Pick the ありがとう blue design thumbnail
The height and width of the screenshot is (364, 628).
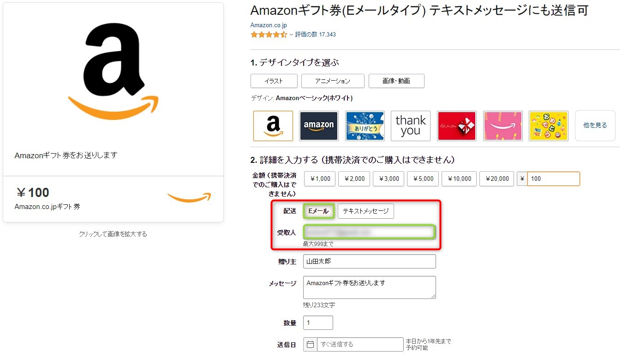(x=365, y=125)
